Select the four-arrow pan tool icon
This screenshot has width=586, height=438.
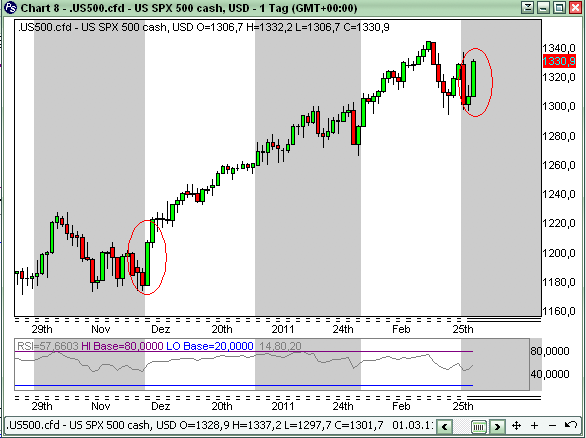coord(516,426)
